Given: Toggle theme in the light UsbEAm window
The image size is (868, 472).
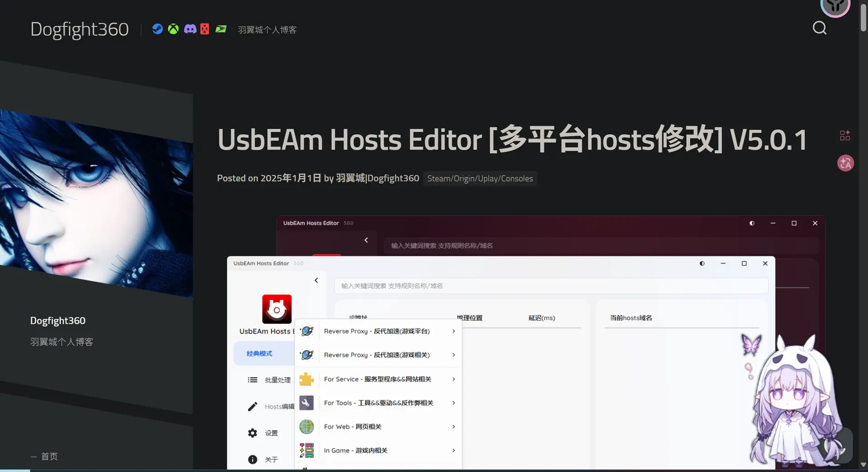Looking at the screenshot, I should tap(702, 263).
